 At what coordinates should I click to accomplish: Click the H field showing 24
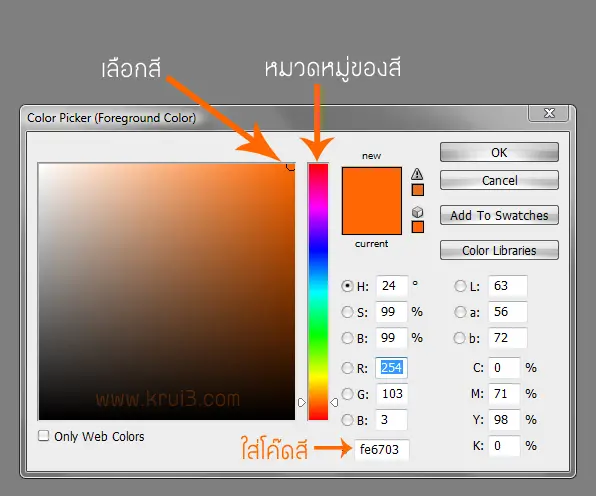point(392,286)
